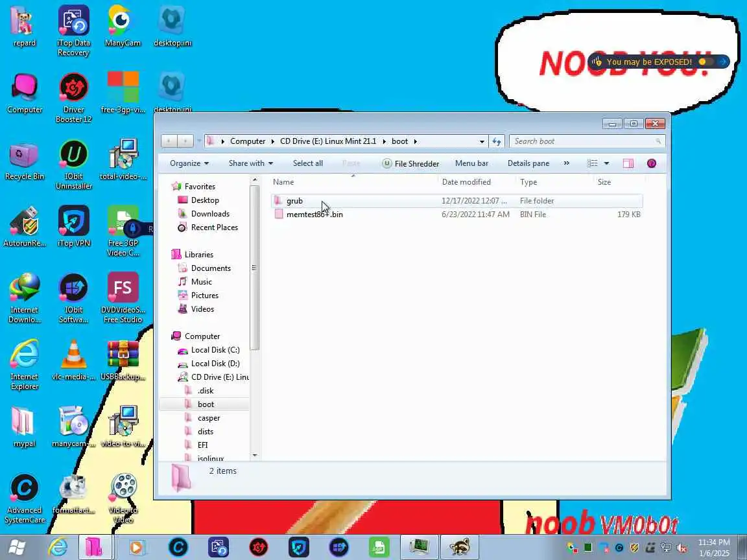Select the Driver Booster 12 desktop icon
The height and width of the screenshot is (560, 747).
(x=73, y=98)
